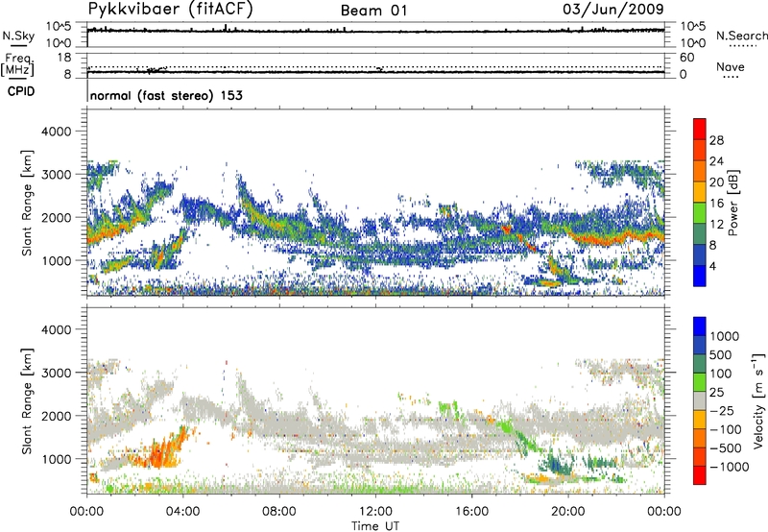Click the "500" velocity colorbar value
Screen dimensions: 768x532
coord(723,355)
